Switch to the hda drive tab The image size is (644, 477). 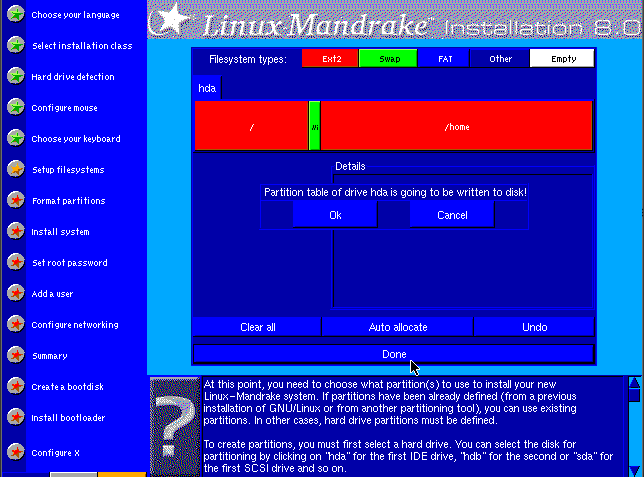click(207, 88)
